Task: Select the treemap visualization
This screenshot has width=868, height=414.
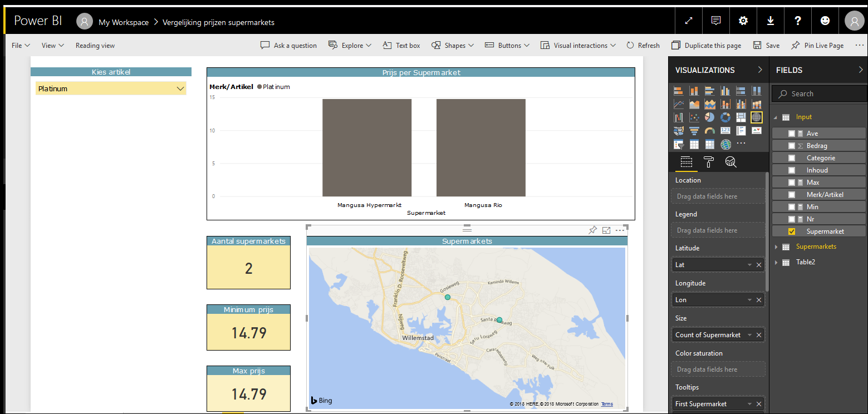Action: (x=741, y=117)
